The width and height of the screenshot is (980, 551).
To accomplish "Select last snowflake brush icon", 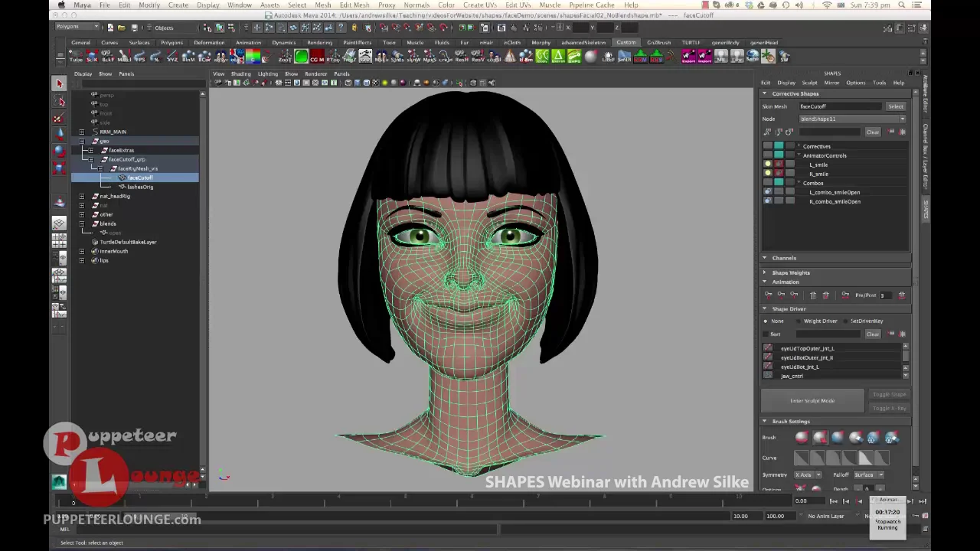I will [x=892, y=438].
